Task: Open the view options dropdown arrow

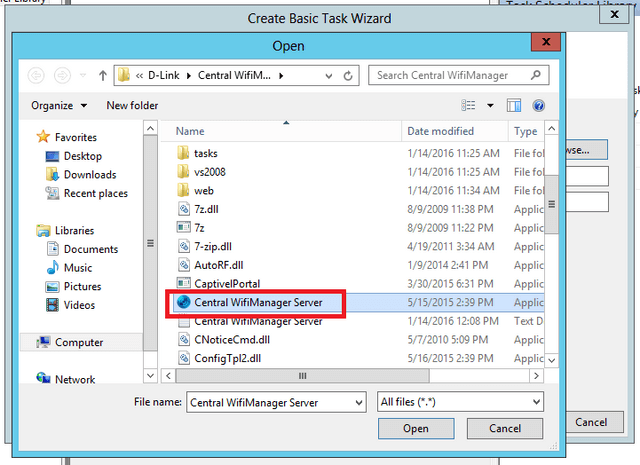Action: 490,106
